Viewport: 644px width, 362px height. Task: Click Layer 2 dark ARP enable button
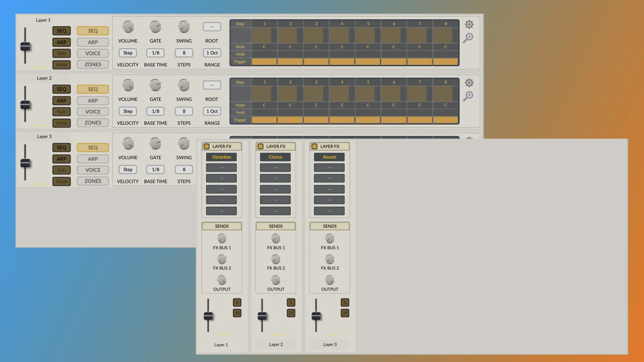click(61, 101)
